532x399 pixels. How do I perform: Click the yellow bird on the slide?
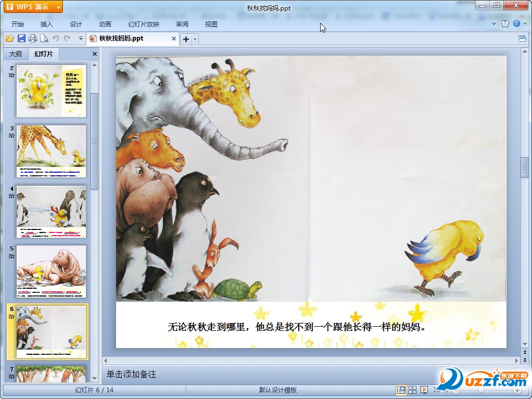(x=444, y=259)
